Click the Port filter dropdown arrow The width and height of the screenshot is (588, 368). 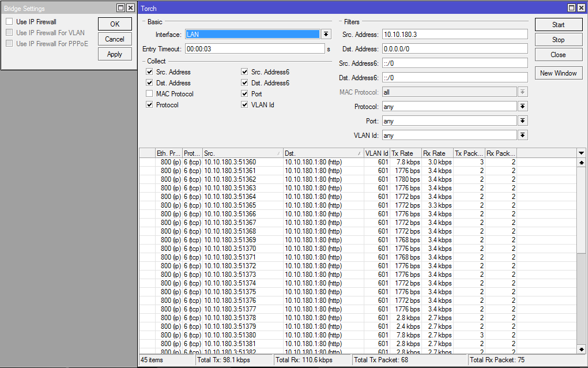tap(522, 120)
